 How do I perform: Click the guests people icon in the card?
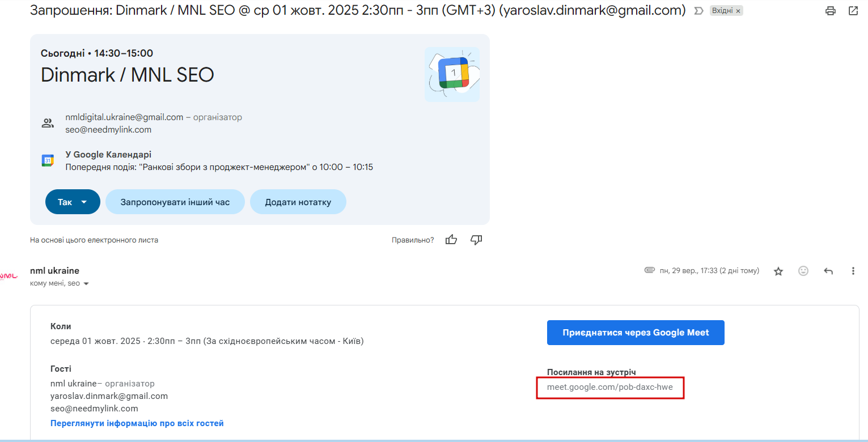48,124
